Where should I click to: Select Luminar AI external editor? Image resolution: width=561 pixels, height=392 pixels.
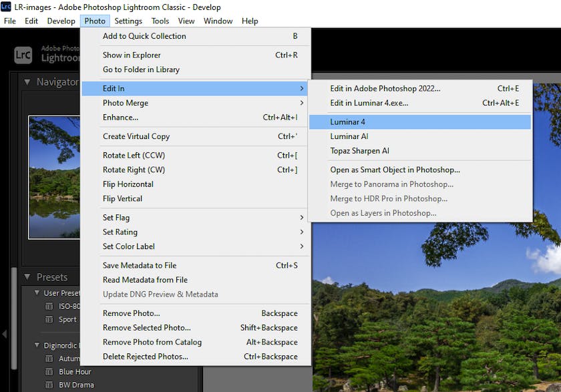coord(420,136)
